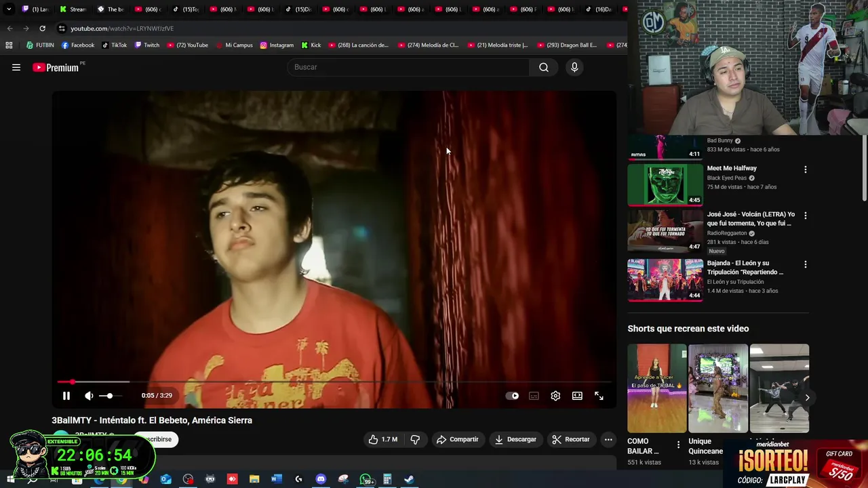This screenshot has width=868, height=488.
Task: Open Bajanda El León thumbnail
Action: (665, 279)
